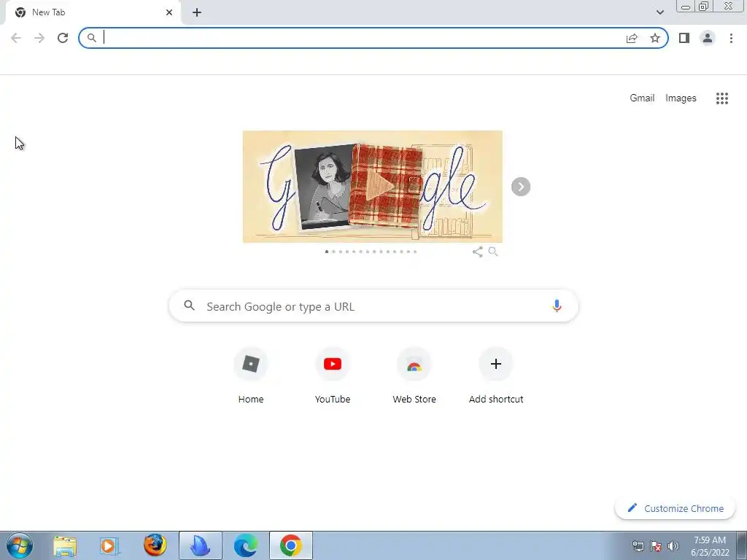The image size is (747, 560).
Task: Share the Google Doodle
Action: point(477,252)
